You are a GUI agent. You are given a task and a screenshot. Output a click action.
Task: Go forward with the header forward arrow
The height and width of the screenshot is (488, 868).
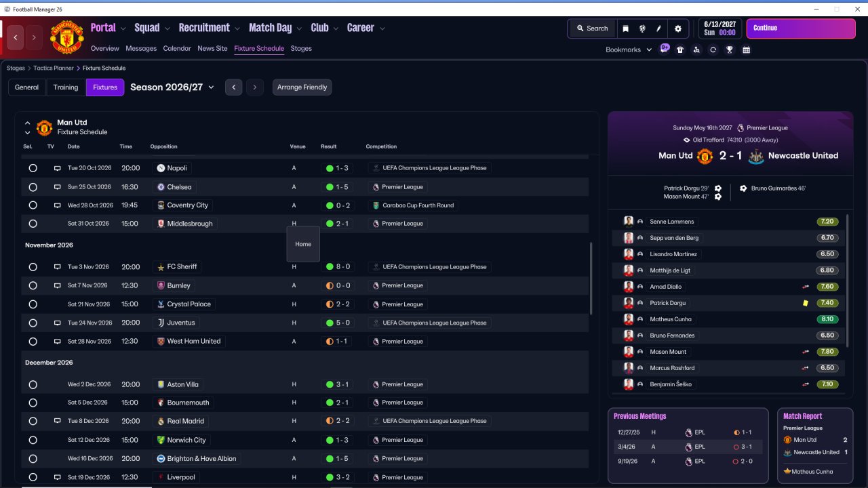point(34,37)
